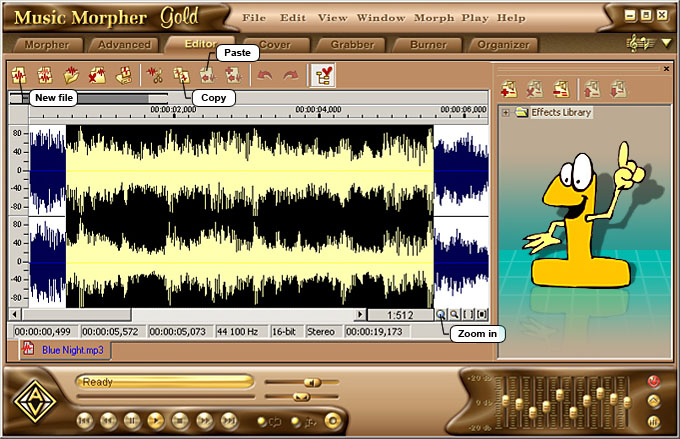This screenshot has height=439, width=680.
Task: Click the volume slider in the player
Action: click(312, 382)
